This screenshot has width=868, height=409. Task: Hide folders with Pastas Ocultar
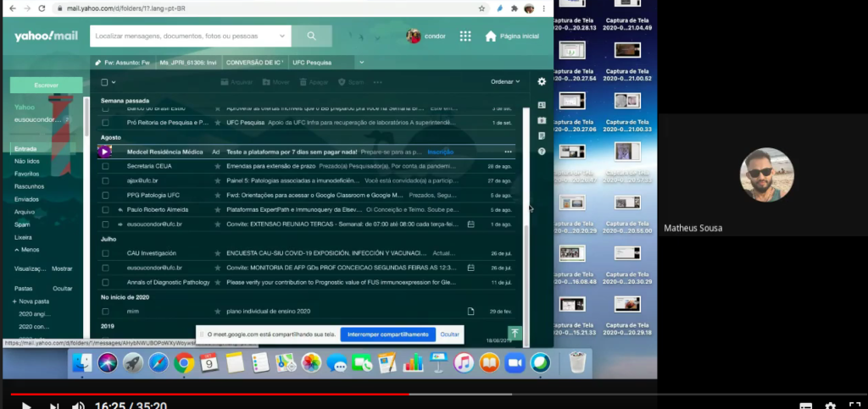(63, 289)
